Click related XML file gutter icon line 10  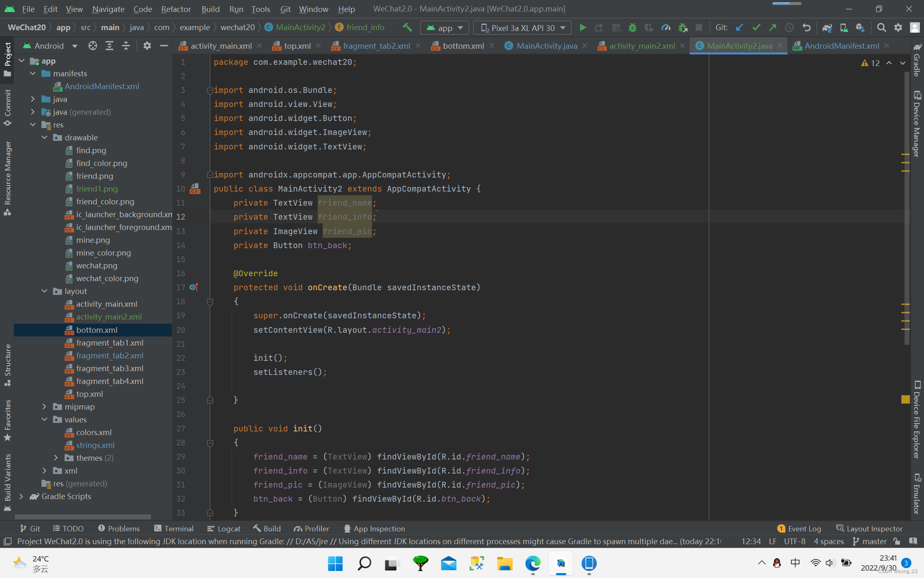coord(195,189)
